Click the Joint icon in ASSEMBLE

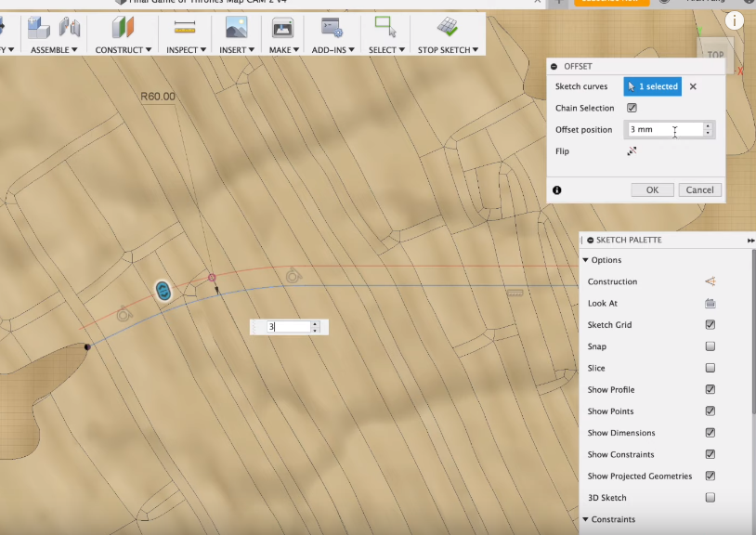70,27
